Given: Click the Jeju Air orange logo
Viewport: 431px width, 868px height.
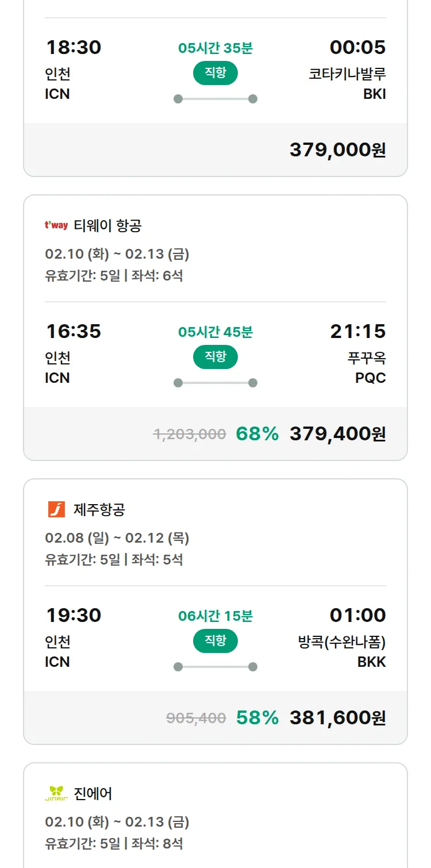Looking at the screenshot, I should point(56,509).
